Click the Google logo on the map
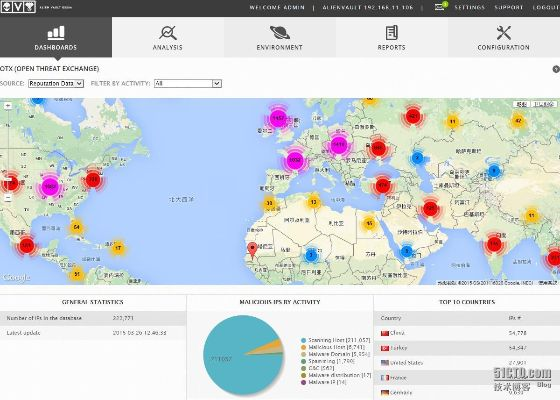 click(x=16, y=278)
